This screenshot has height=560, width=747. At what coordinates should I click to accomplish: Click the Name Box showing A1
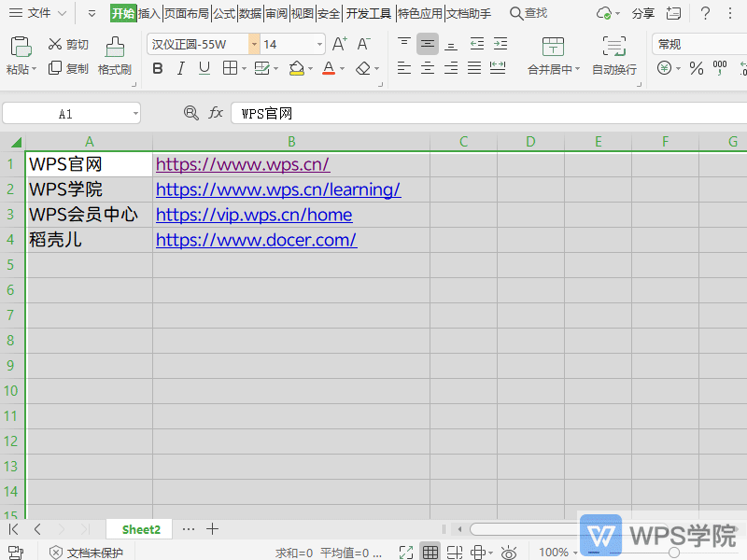point(65,112)
